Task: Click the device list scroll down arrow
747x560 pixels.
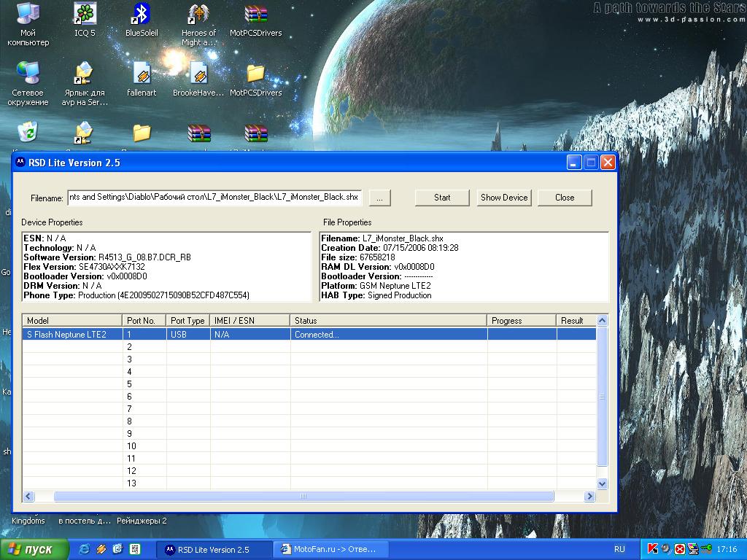Action: click(602, 484)
